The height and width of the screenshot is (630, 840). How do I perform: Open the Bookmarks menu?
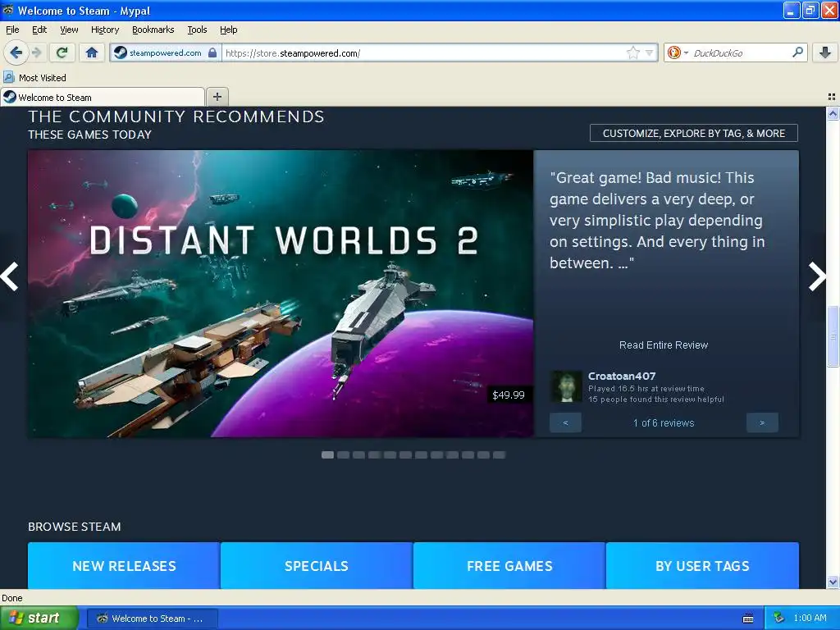(x=153, y=30)
